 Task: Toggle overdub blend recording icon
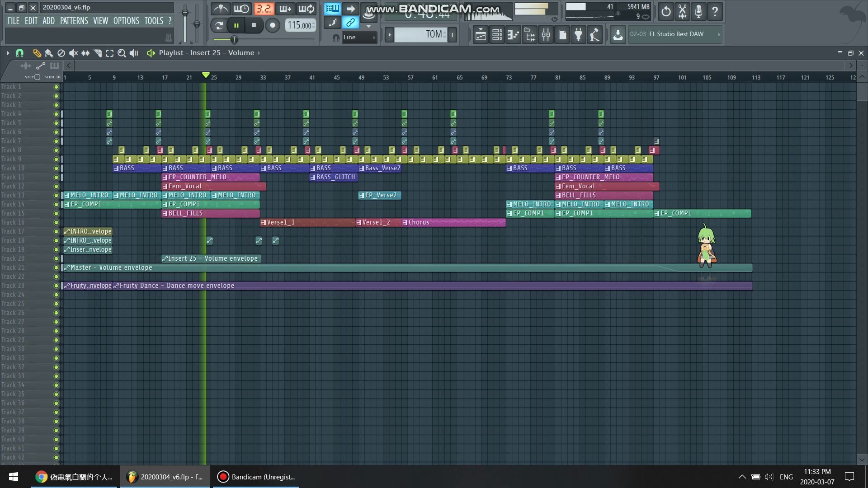tap(285, 9)
